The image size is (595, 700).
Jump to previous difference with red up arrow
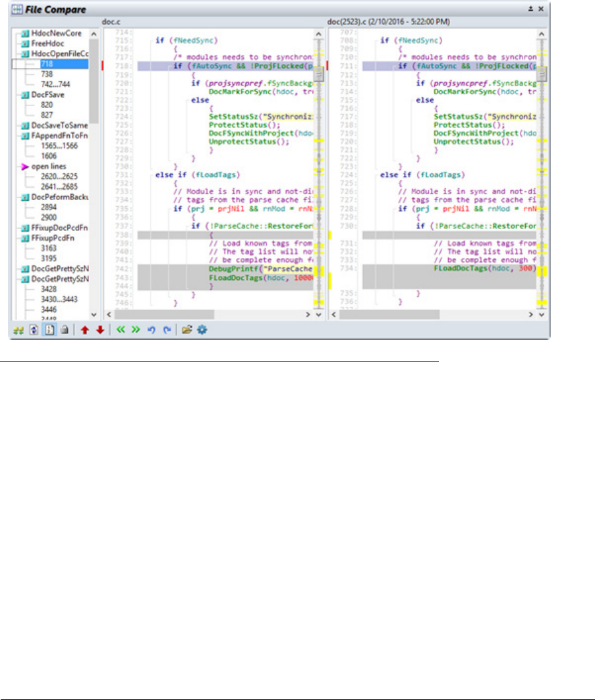tap(85, 329)
